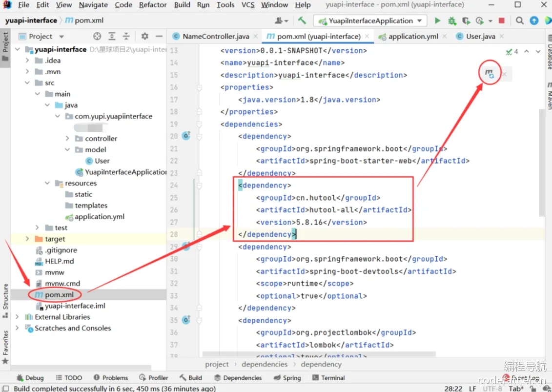Click line separator LF in status bar
Screen dimensions: 552x392
click(472, 389)
